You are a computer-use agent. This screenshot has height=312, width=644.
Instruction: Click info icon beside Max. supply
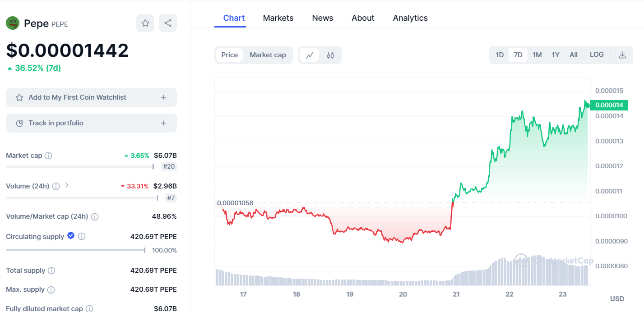pos(51,290)
